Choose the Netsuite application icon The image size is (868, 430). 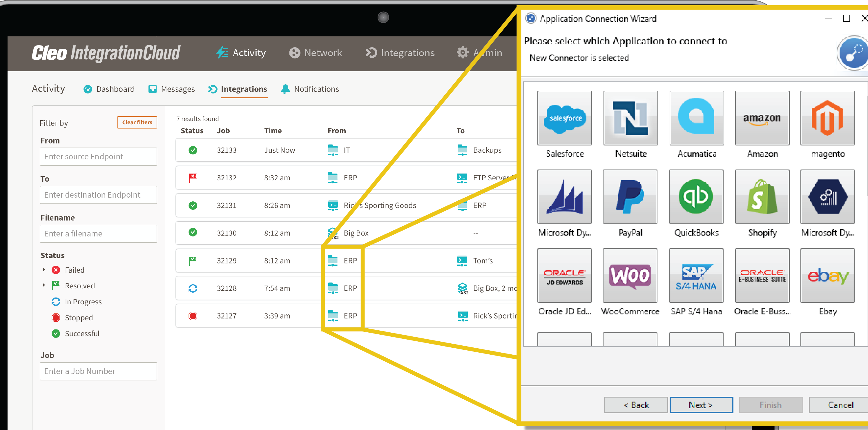tap(630, 118)
